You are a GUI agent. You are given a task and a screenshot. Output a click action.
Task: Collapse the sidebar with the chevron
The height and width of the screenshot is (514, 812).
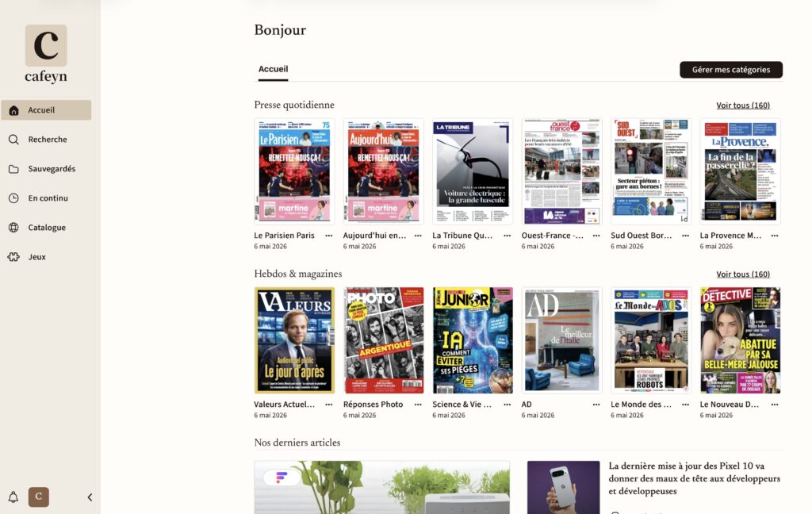tap(90, 497)
